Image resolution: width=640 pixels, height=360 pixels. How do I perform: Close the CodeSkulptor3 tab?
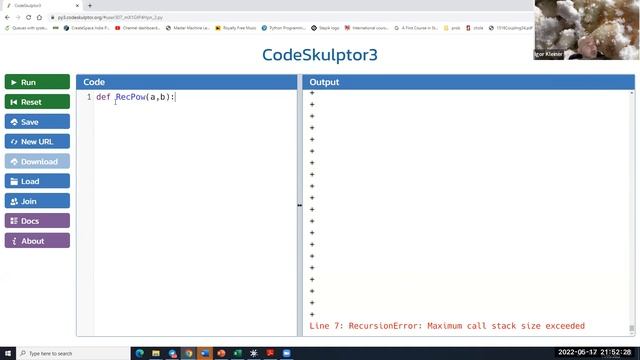77,6
